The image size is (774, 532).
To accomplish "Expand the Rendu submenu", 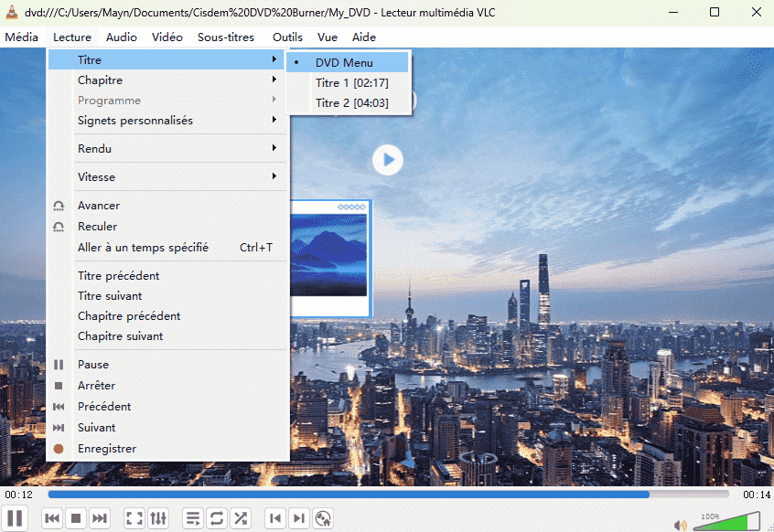I will [167, 148].
